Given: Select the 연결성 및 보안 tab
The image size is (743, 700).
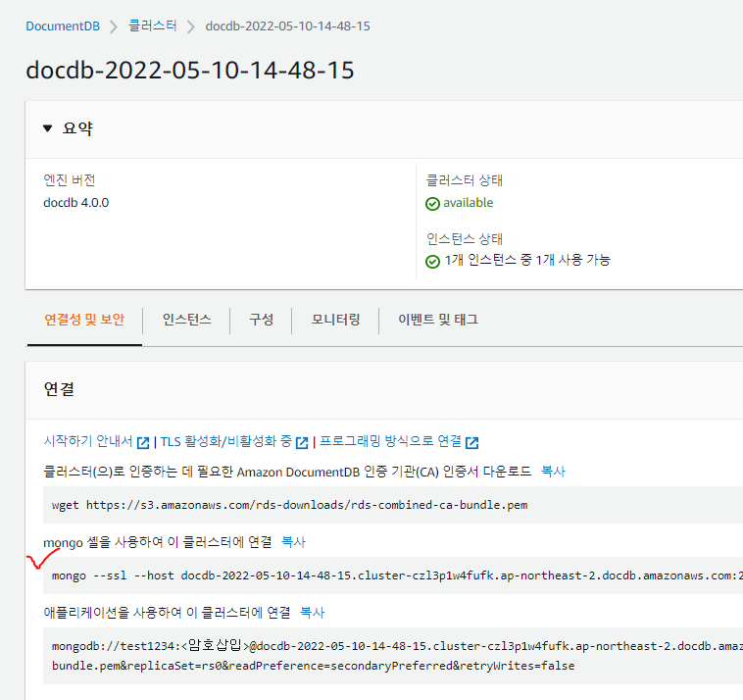Looking at the screenshot, I should tap(84, 320).
